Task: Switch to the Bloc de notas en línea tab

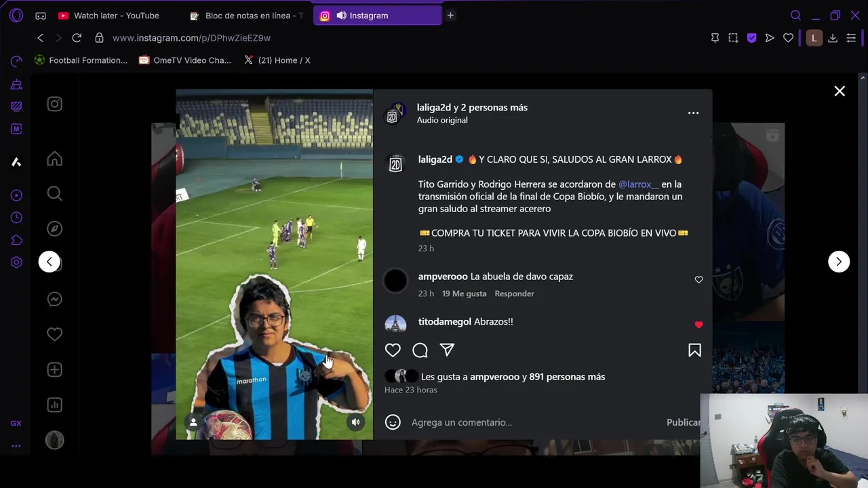Action: pos(248,16)
